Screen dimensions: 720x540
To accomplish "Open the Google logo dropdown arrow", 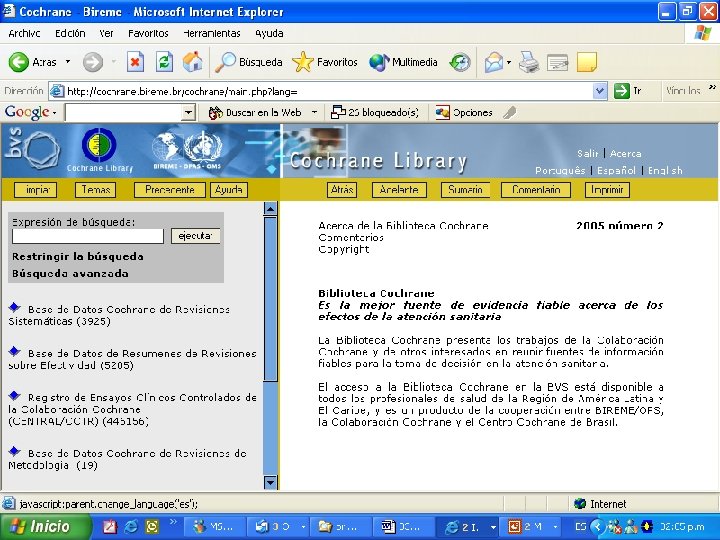I will coord(55,113).
